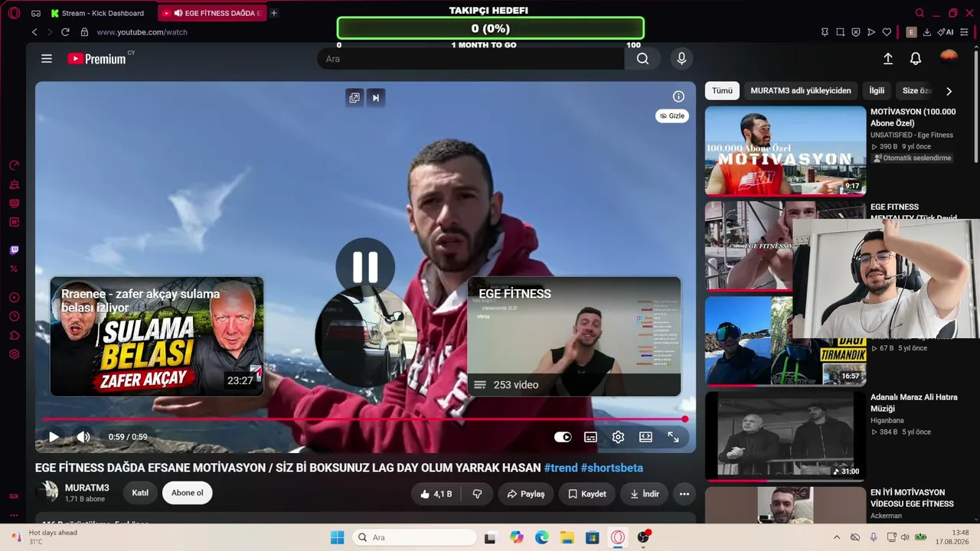
Task: Click the video progress bar
Action: tap(364, 419)
